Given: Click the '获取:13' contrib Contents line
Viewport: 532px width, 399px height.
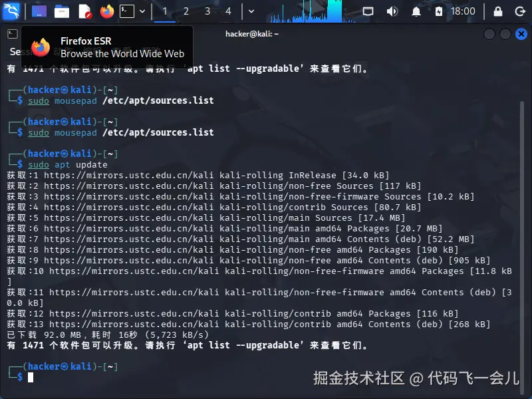Looking at the screenshot, I should coord(248,325).
